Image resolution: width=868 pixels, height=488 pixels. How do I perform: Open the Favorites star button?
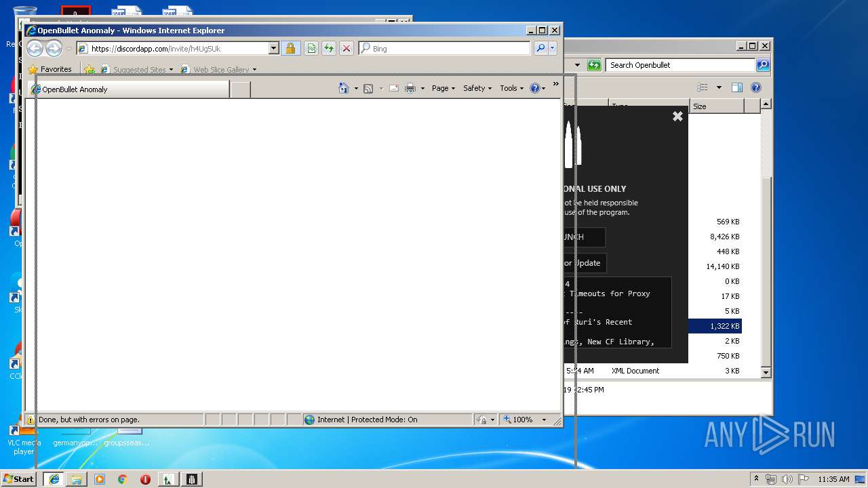[50, 69]
